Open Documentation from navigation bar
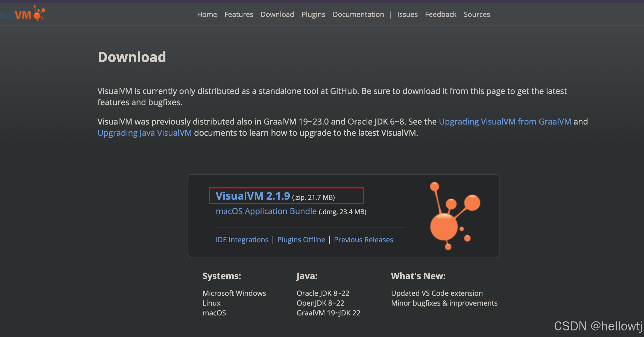 click(x=358, y=14)
